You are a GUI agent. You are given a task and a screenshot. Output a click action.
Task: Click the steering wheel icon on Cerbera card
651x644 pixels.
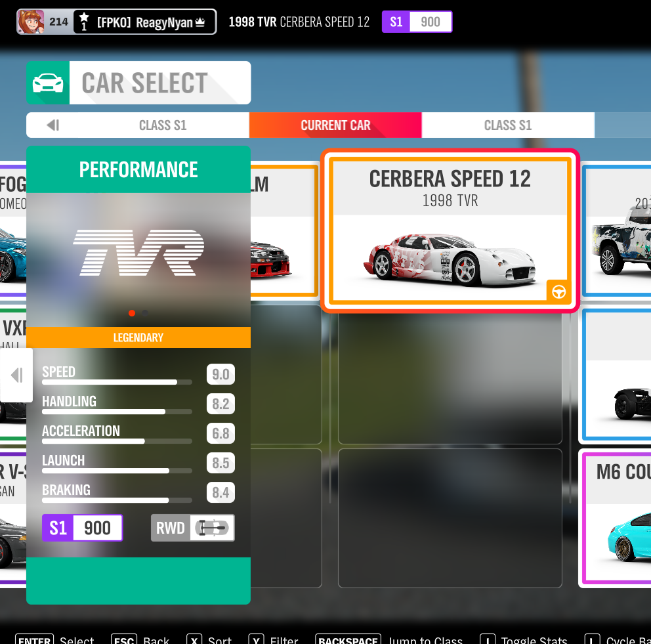tap(559, 291)
